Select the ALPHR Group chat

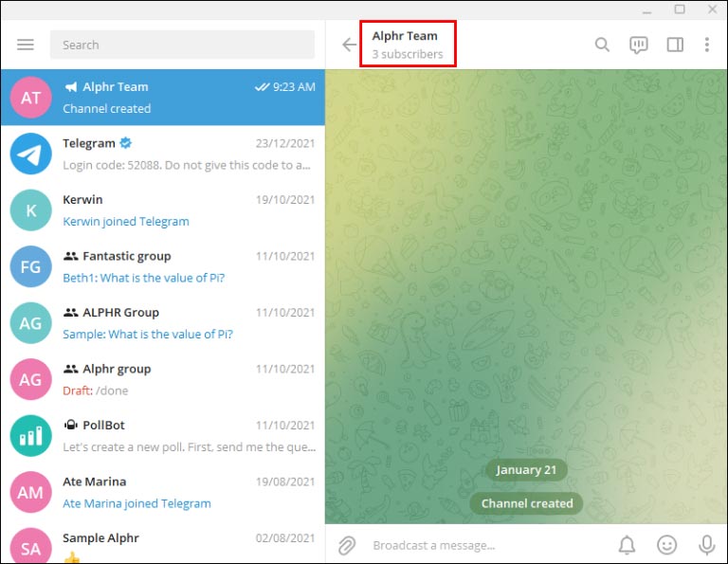(x=162, y=323)
